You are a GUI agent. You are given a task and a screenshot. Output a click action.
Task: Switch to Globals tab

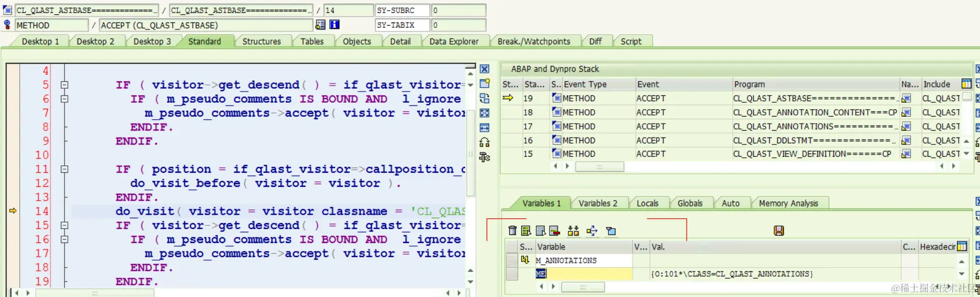pos(690,203)
